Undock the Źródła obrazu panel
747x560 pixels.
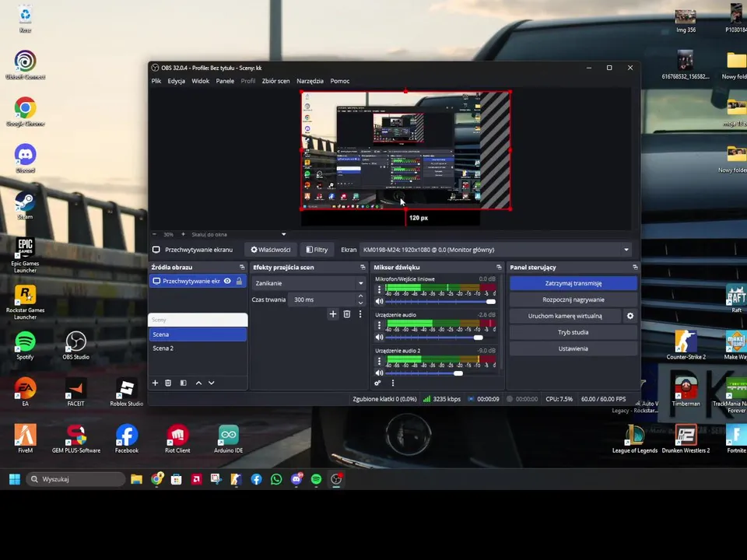[x=242, y=267]
